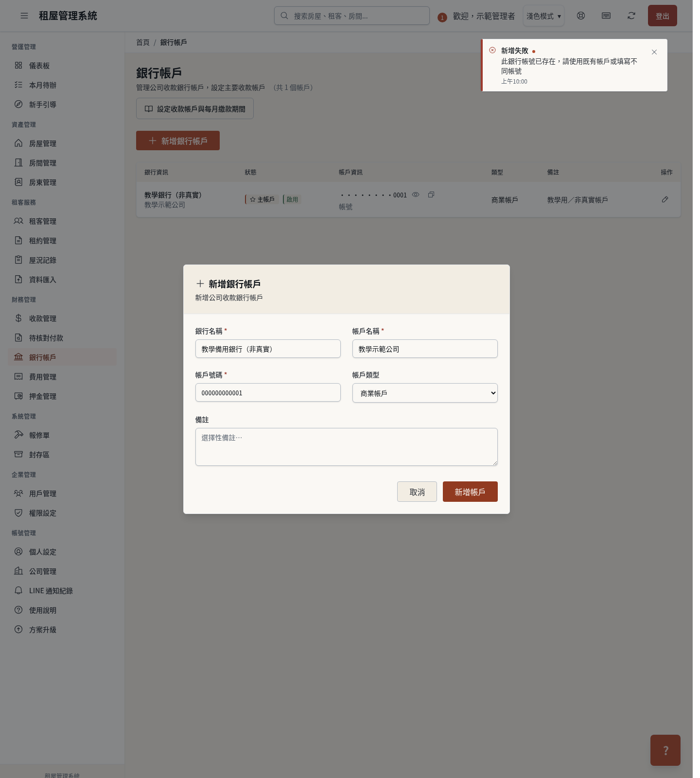Open 租客管理 sidebar item
700x778 pixels.
(x=62, y=221)
